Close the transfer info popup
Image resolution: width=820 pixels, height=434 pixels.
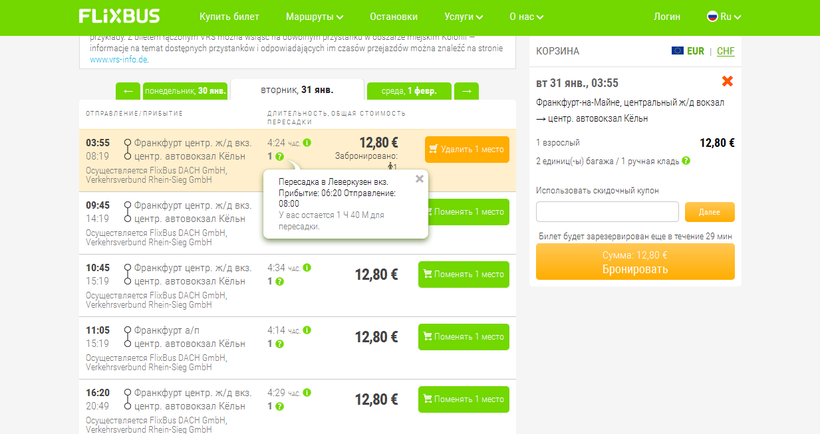419,179
